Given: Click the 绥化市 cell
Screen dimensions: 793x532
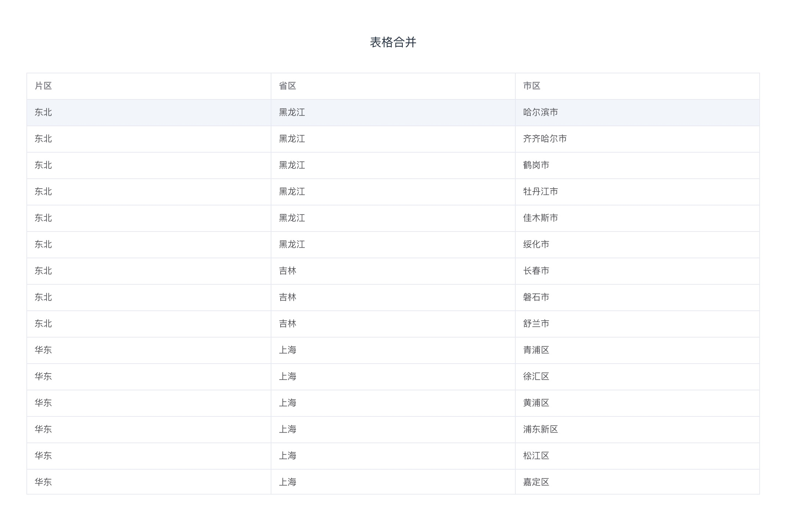Looking at the screenshot, I should [x=536, y=244].
